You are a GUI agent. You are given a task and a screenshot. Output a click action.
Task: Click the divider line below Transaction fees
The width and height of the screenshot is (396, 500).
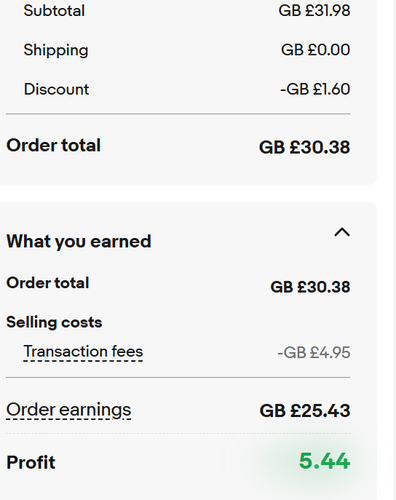tap(178, 378)
